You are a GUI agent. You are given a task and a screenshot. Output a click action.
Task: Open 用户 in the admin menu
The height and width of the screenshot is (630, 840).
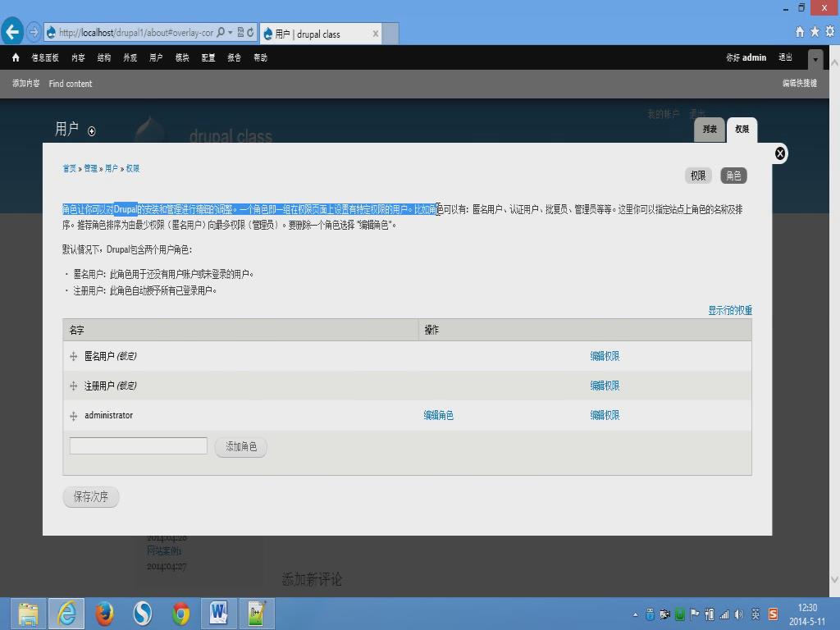tap(156, 57)
